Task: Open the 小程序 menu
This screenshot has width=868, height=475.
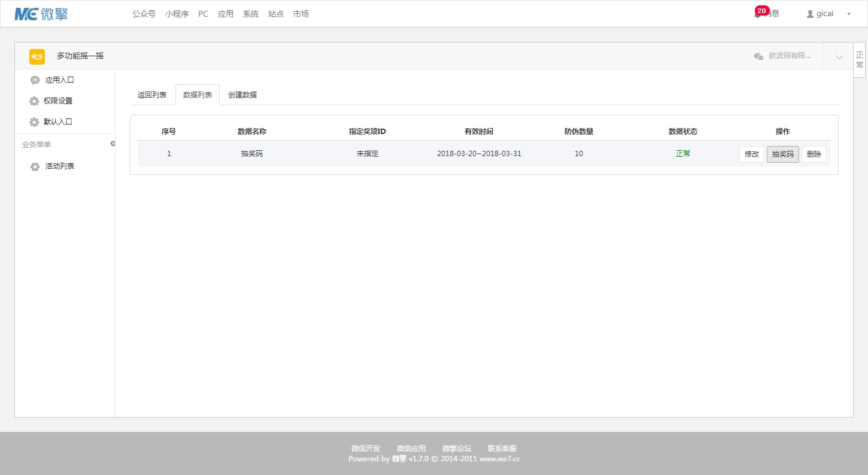Action: [x=177, y=14]
